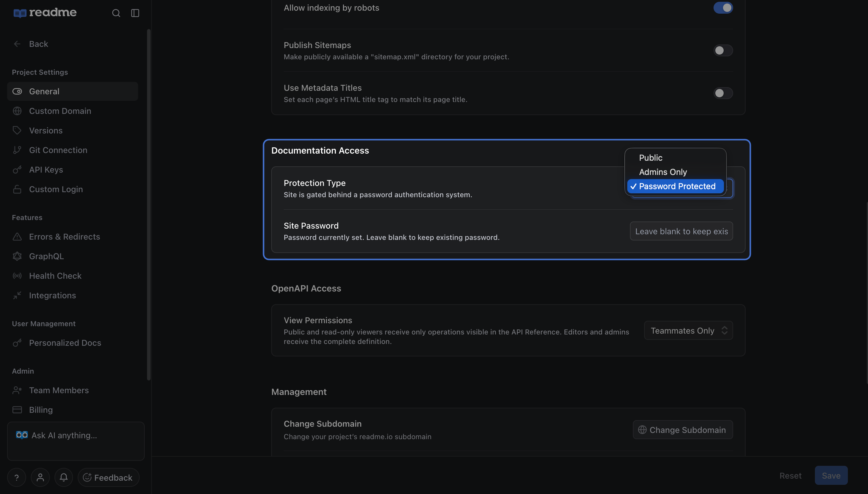
Task: Open the View Permissions Teammates Only dropdown
Action: pyautogui.click(x=688, y=330)
